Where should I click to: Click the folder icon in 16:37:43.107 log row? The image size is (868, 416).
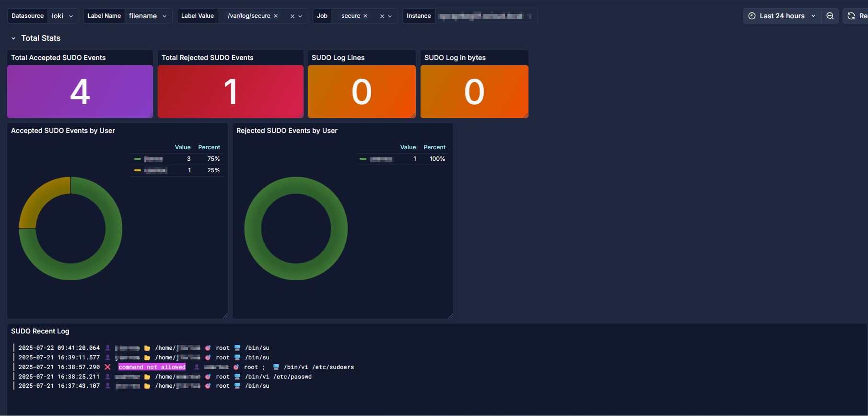click(x=147, y=386)
